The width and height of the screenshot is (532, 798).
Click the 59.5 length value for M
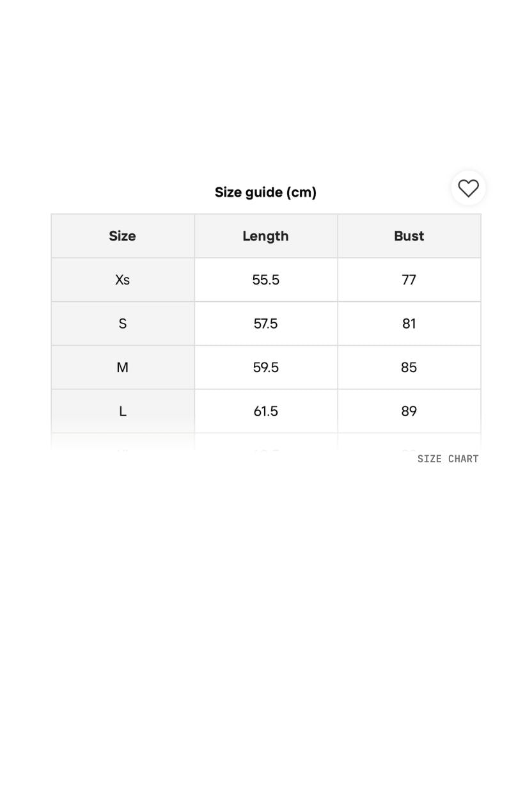click(x=265, y=367)
